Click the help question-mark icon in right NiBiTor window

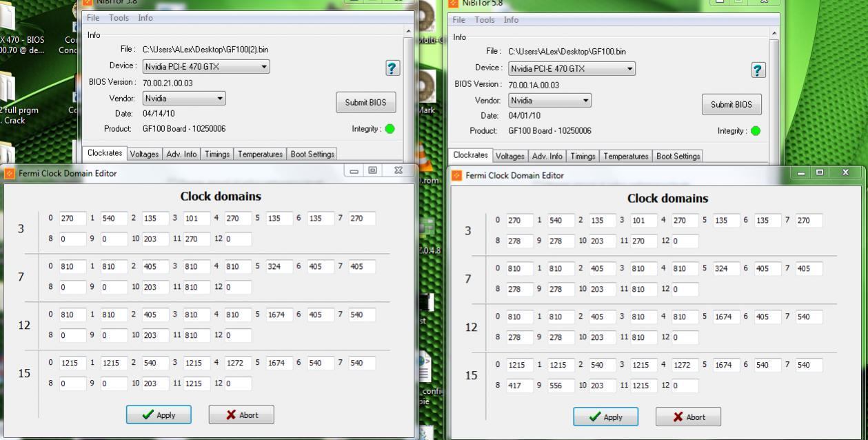click(758, 70)
